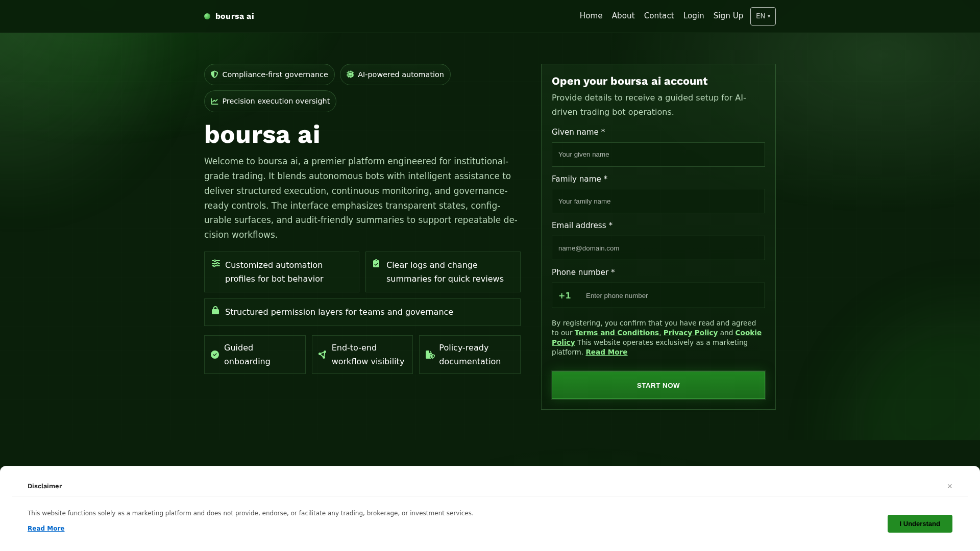Choose Sign Up in the navigation bar
The image size is (980, 551).
tap(728, 16)
